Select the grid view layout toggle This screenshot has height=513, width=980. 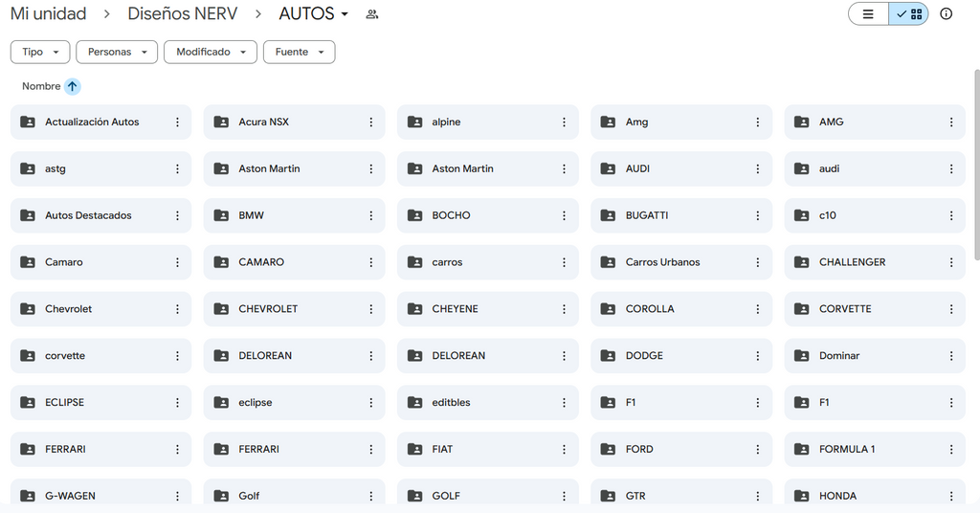(908, 14)
